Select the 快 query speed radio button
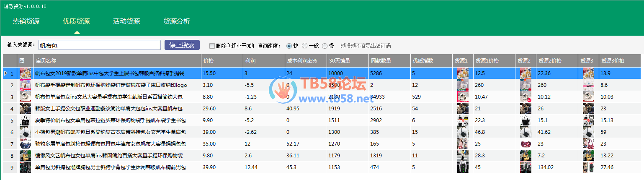This screenshot has height=180, width=644. pyautogui.click(x=289, y=46)
